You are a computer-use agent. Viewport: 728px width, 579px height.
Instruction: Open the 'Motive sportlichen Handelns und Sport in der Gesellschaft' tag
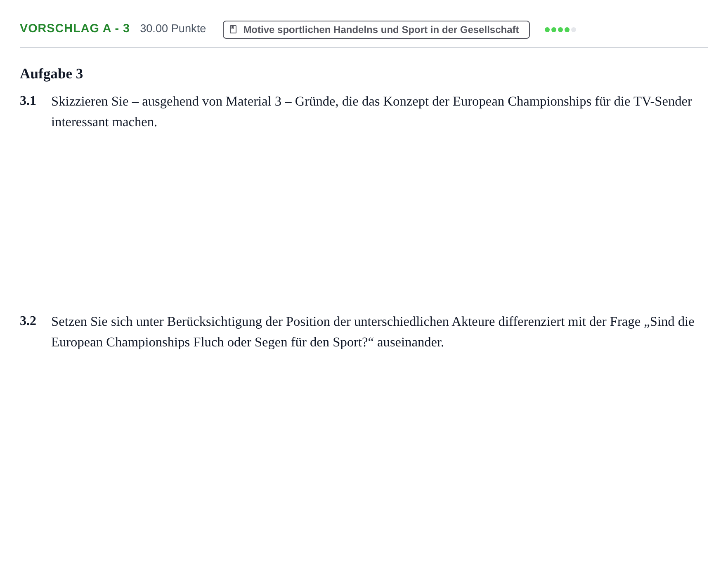pyautogui.click(x=376, y=30)
